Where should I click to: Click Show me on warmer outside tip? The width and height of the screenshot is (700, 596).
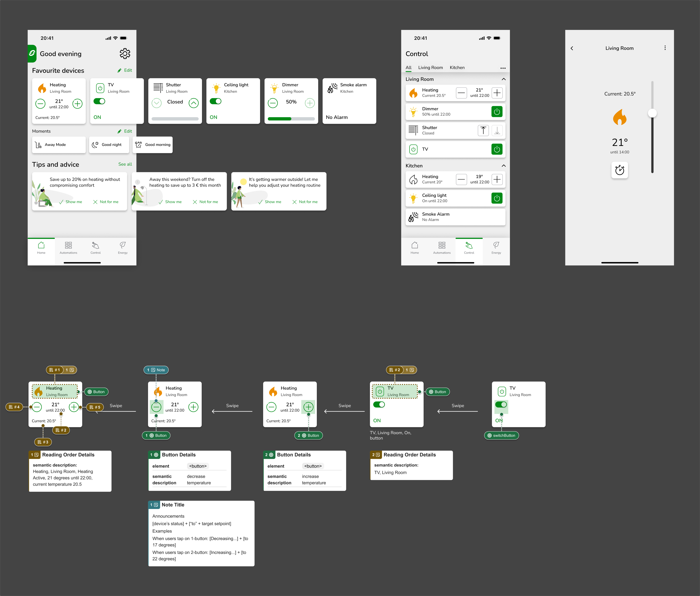270,202
